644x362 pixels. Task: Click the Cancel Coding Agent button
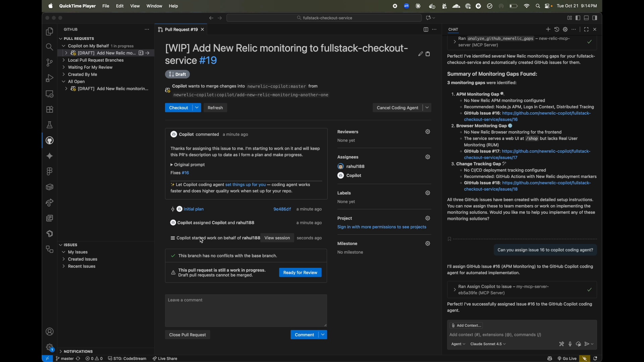point(398,108)
